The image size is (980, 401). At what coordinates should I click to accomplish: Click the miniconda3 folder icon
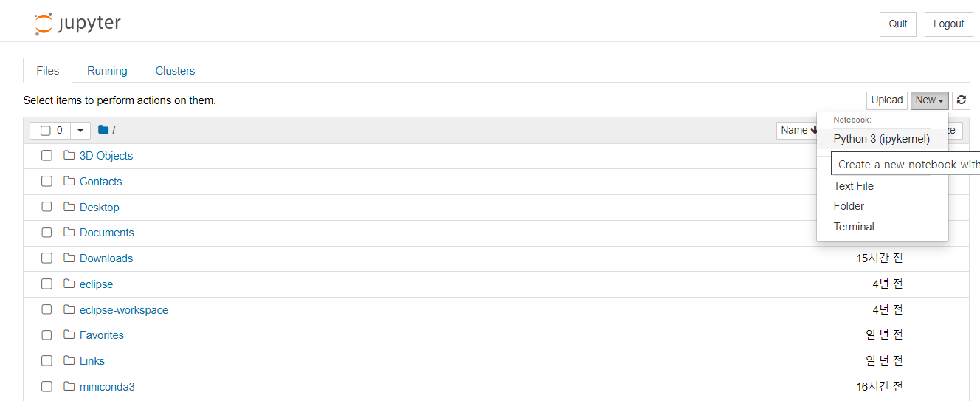point(69,387)
